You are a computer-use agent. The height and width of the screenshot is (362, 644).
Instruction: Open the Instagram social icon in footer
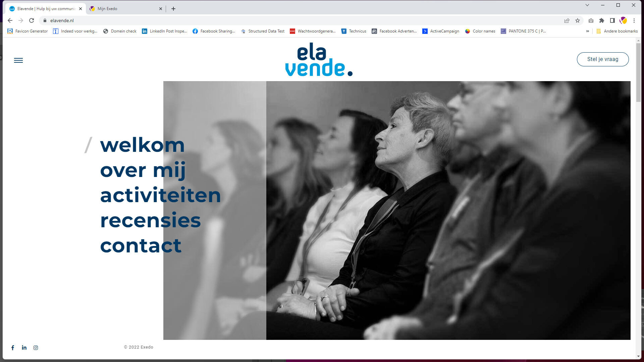[36, 348]
